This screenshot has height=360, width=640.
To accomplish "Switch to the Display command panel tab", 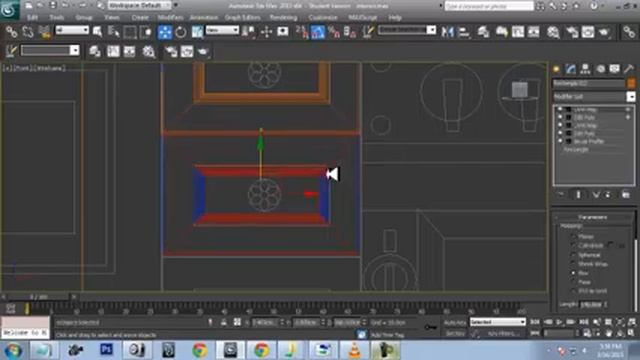I will [x=615, y=69].
